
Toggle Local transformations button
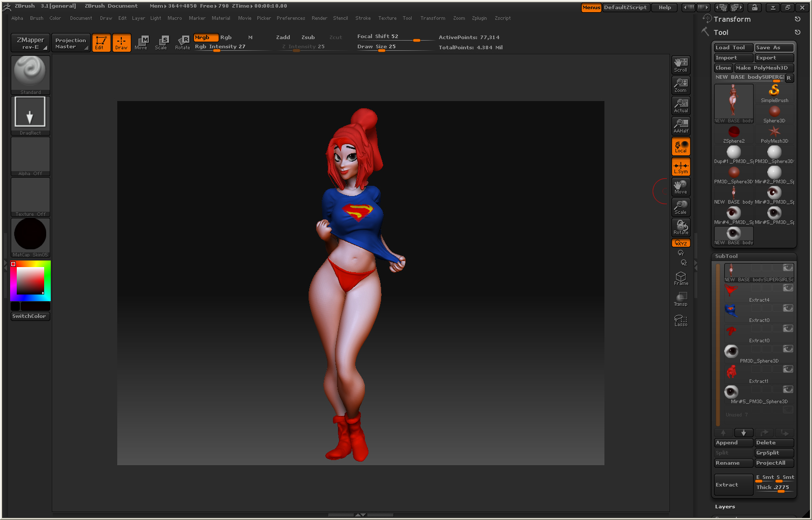[x=681, y=146]
